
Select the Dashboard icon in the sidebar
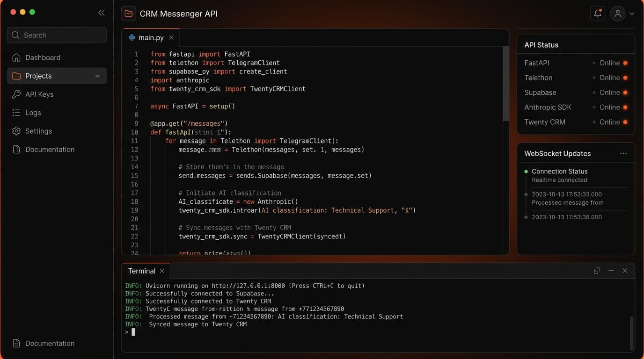tap(17, 57)
